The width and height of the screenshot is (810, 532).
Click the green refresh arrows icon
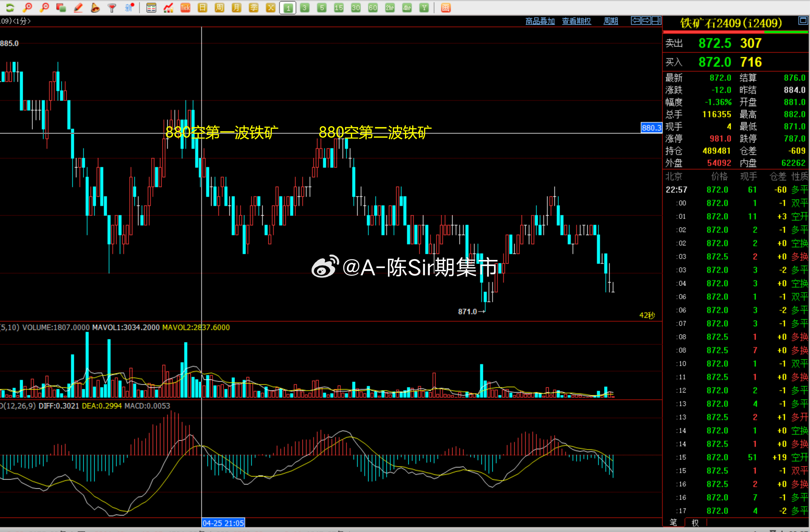tap(10, 7)
